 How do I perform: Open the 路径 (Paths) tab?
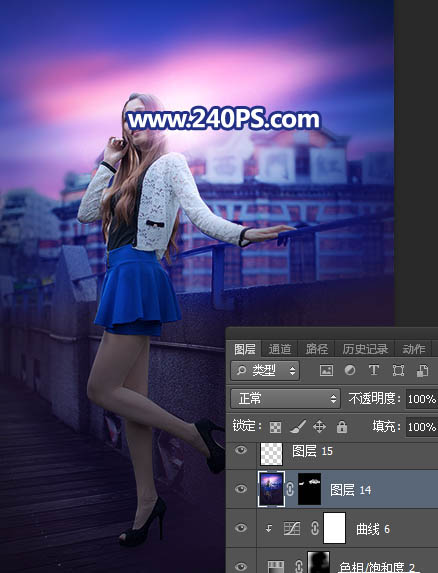(x=317, y=349)
